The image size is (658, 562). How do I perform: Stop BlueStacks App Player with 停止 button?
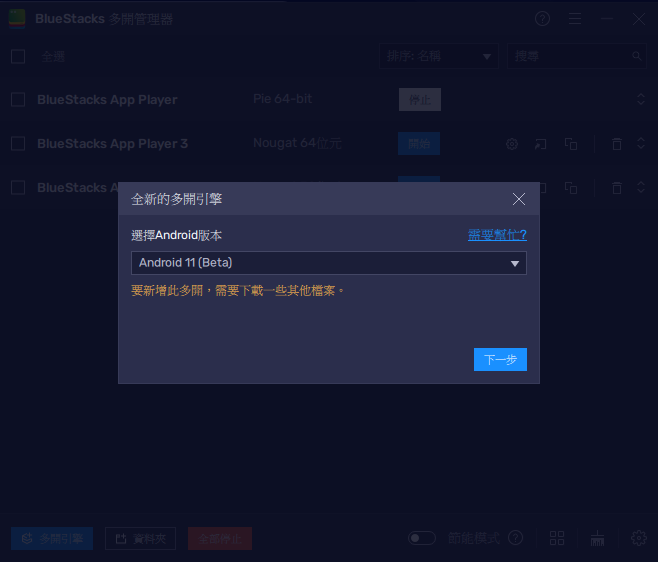tap(420, 99)
